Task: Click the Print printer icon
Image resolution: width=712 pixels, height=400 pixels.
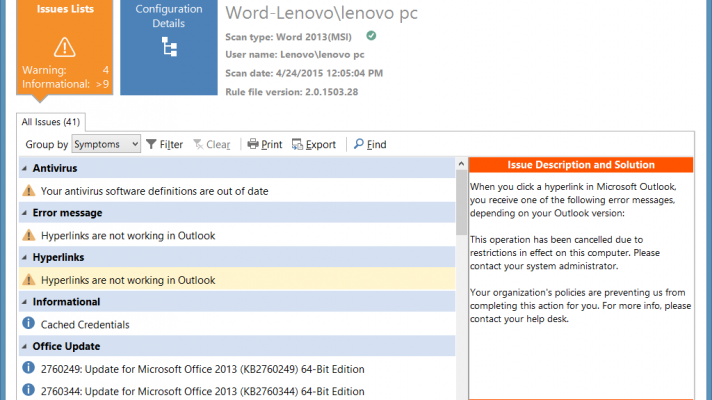Action: point(254,145)
